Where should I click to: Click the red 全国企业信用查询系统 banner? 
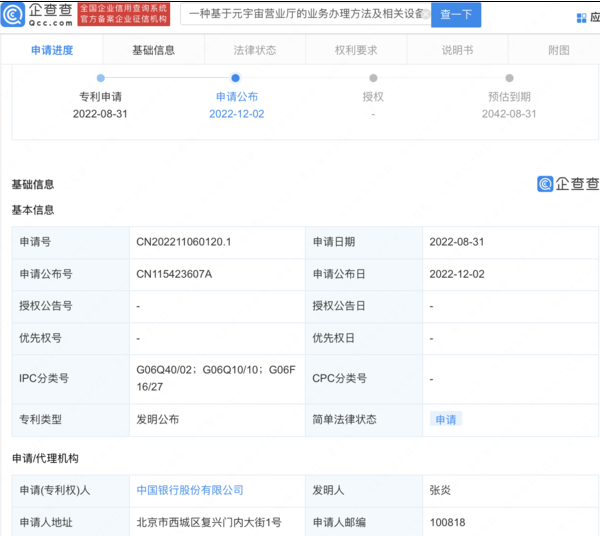124,14
